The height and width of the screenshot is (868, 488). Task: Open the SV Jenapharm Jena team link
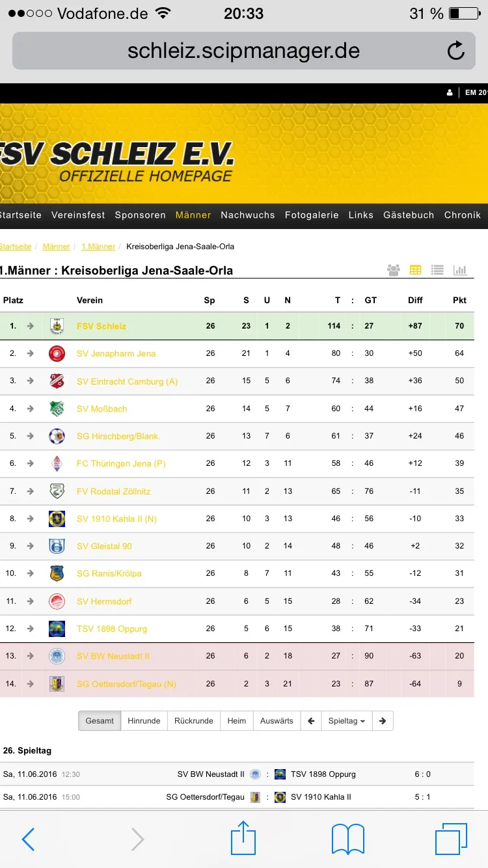click(x=116, y=353)
